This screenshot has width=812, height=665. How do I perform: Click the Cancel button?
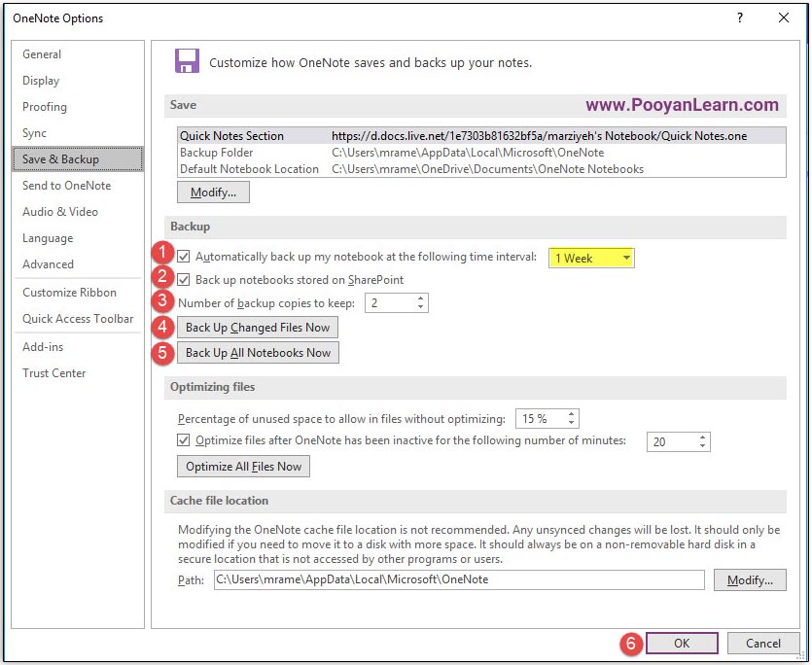[x=762, y=644]
